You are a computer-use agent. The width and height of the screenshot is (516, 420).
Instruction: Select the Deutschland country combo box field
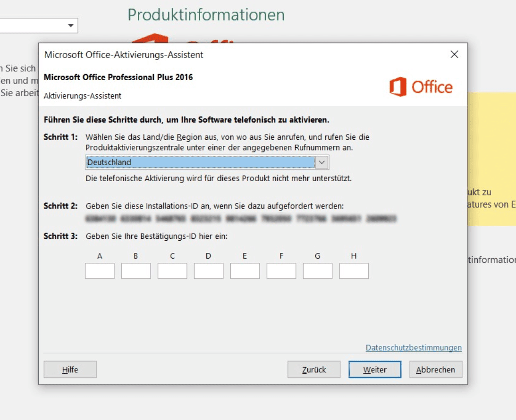(x=200, y=162)
